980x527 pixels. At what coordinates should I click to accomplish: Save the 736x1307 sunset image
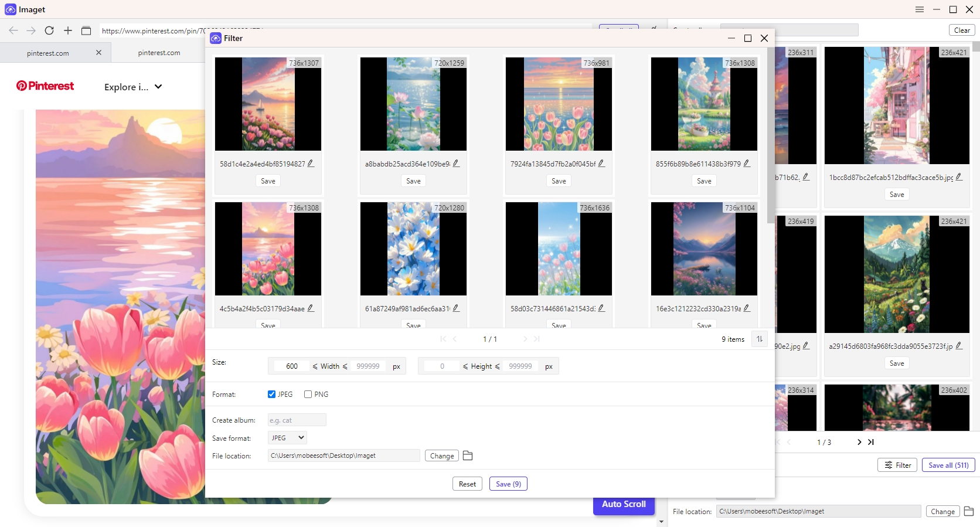tap(268, 181)
